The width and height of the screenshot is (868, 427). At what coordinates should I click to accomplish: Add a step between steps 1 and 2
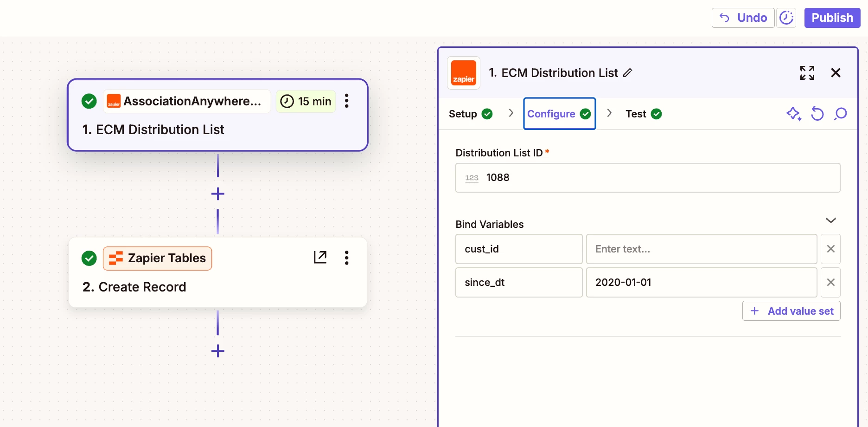pos(218,194)
